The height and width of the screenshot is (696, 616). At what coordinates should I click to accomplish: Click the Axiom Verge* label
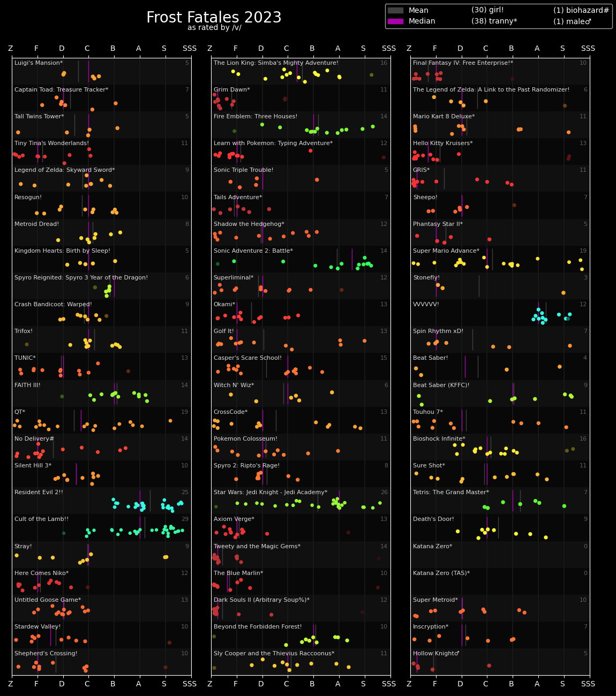[x=235, y=519]
